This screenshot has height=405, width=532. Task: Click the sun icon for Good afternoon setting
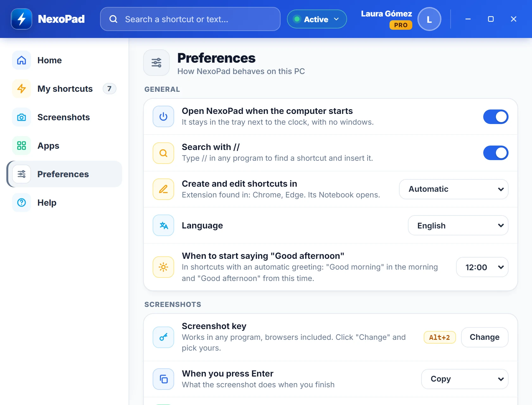tap(163, 267)
